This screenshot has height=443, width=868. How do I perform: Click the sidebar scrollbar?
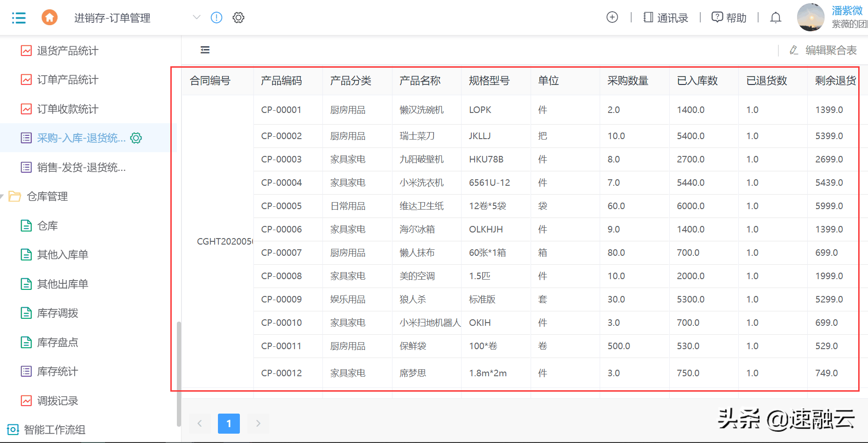[179, 374]
